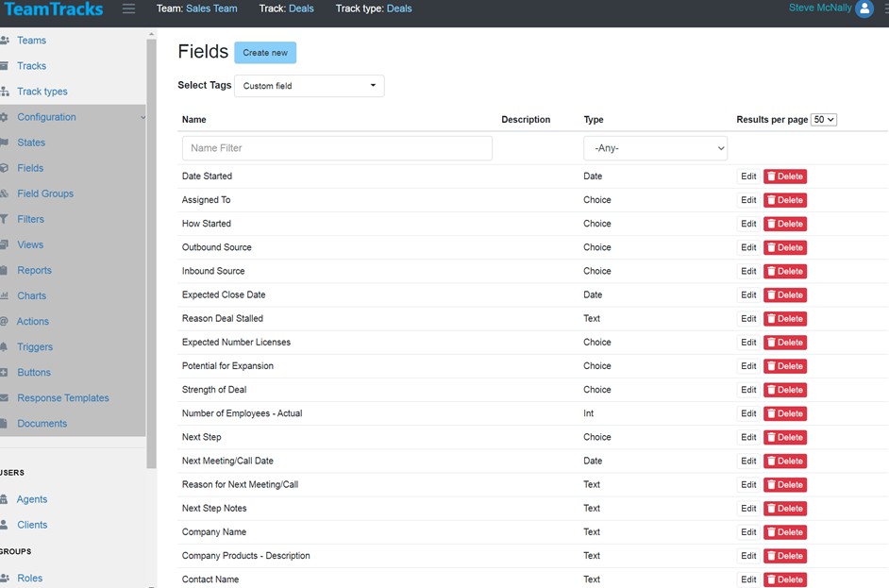The width and height of the screenshot is (889, 588).
Task: Click the Charts icon in sidebar
Action: pos(5,295)
